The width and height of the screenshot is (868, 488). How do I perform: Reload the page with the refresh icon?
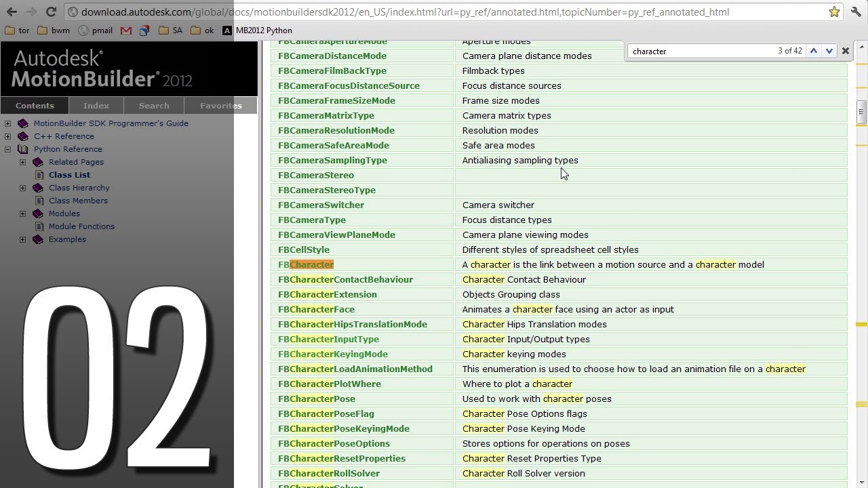tap(51, 12)
